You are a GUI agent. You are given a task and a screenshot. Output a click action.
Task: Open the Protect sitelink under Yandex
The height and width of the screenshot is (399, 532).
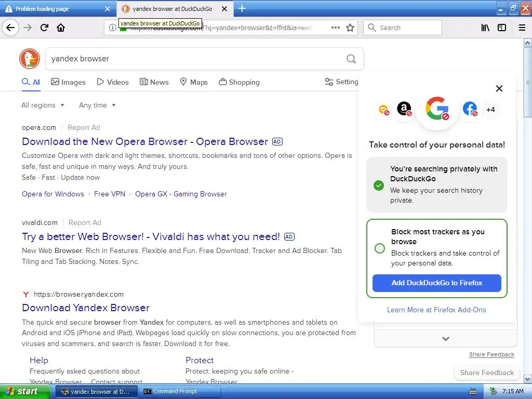pyautogui.click(x=199, y=361)
